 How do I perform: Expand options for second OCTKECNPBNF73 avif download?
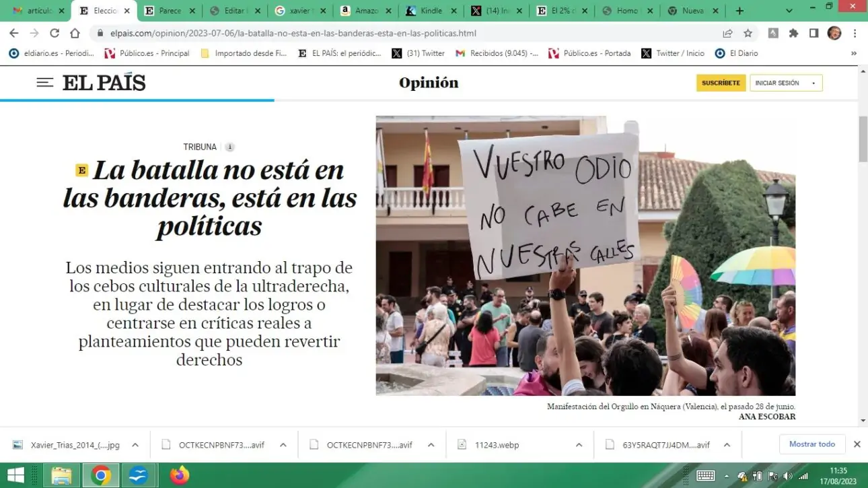[x=431, y=445]
